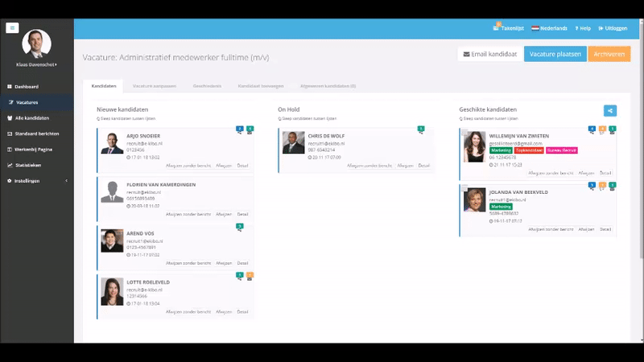Open Lotte Roeleveld's orange mail counter icon

[250, 276]
